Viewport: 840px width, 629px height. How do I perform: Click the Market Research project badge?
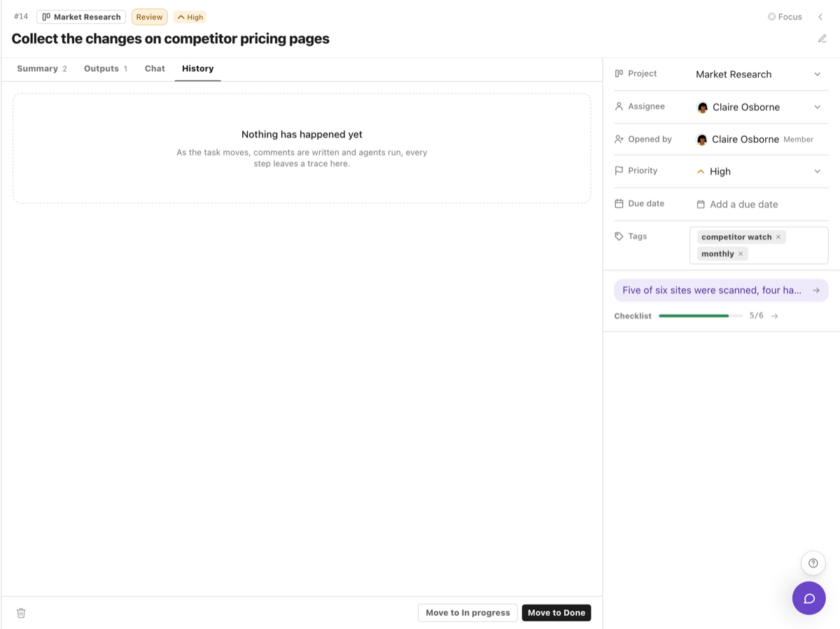(81, 17)
